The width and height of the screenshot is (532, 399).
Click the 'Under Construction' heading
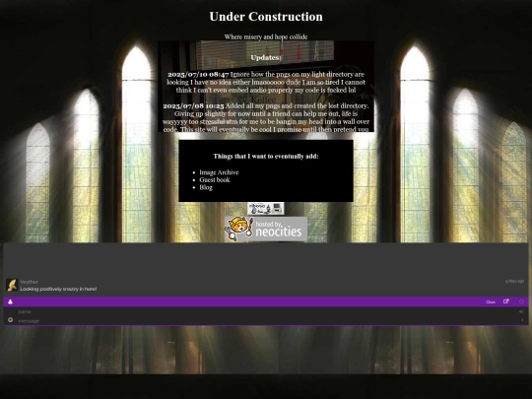coord(266,17)
